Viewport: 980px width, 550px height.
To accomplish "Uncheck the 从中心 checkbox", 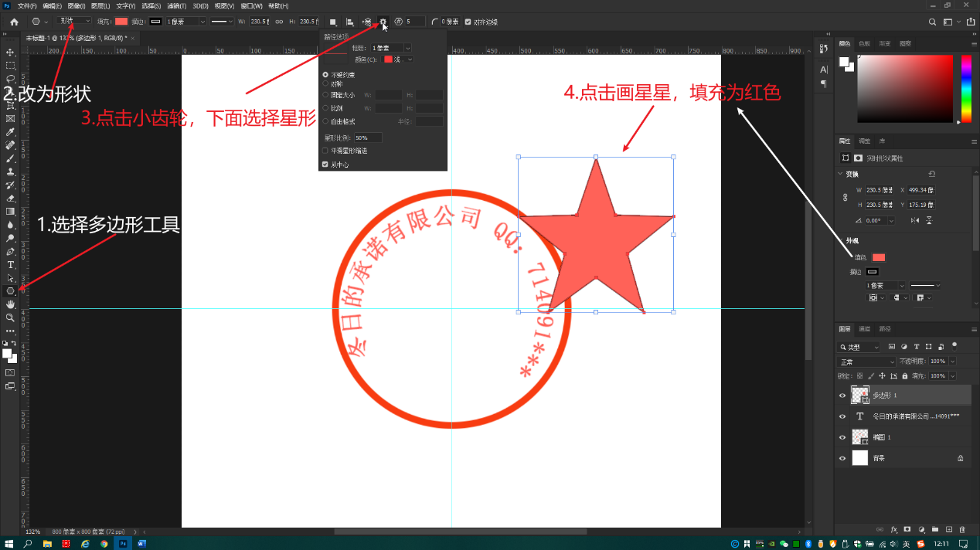I will [x=325, y=164].
